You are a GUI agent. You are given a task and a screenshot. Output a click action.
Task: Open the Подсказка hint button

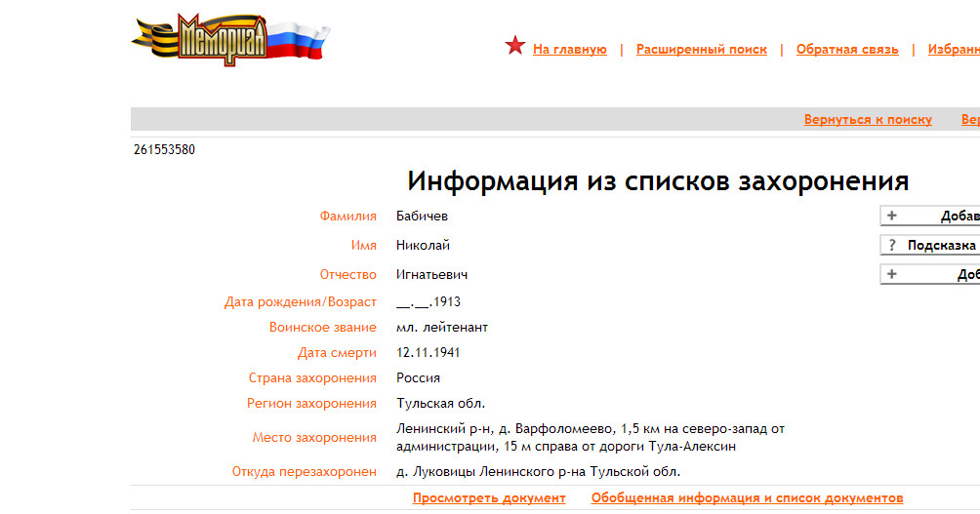tap(940, 246)
